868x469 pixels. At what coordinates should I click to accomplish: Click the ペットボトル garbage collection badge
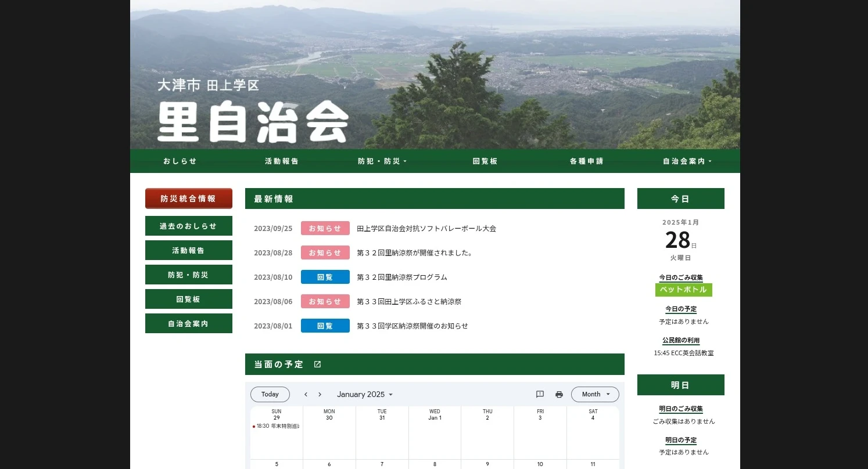coord(684,290)
